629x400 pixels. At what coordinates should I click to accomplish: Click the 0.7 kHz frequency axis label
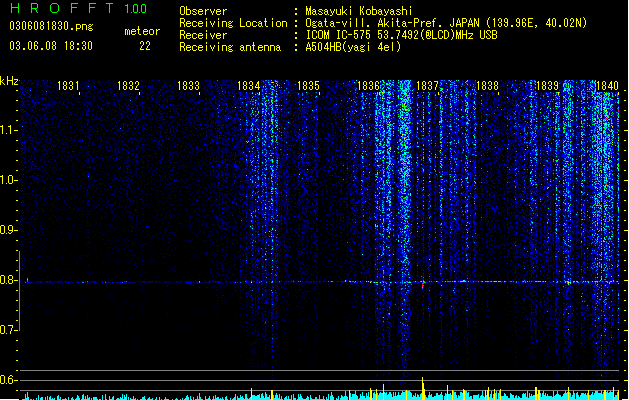pyautogui.click(x=8, y=330)
